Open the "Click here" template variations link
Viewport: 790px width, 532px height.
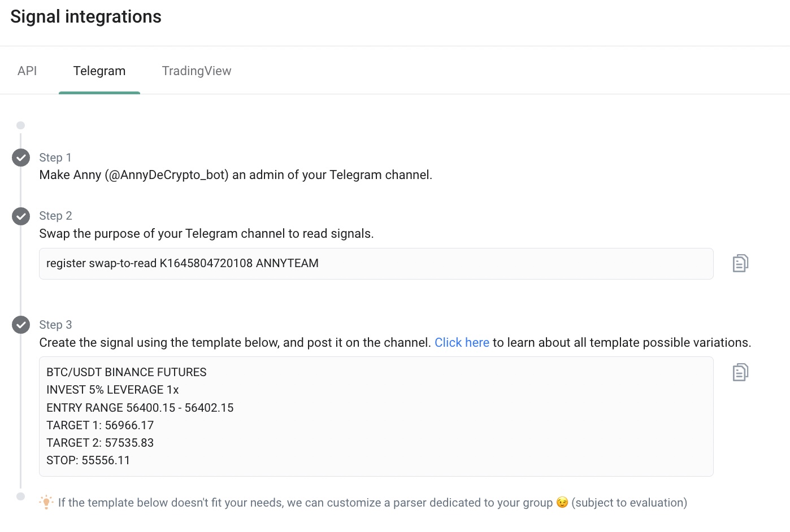pos(462,343)
